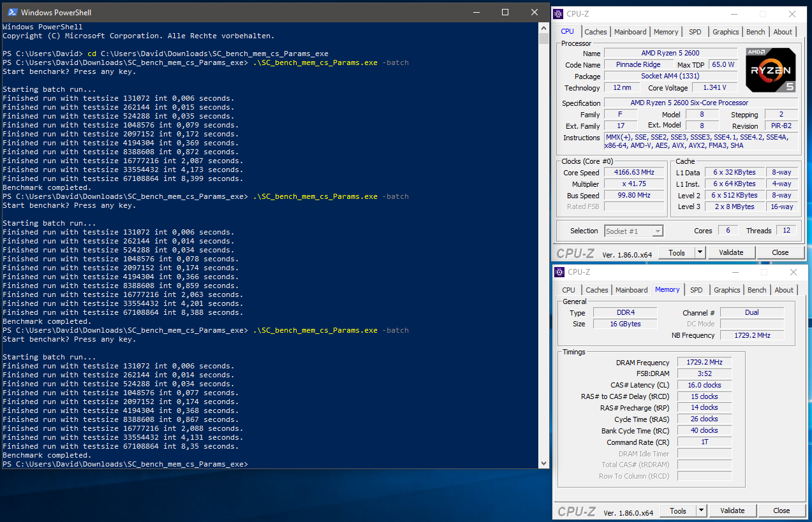
Task: Click the Tools button in lower CPU-Z window
Action: pos(678,511)
